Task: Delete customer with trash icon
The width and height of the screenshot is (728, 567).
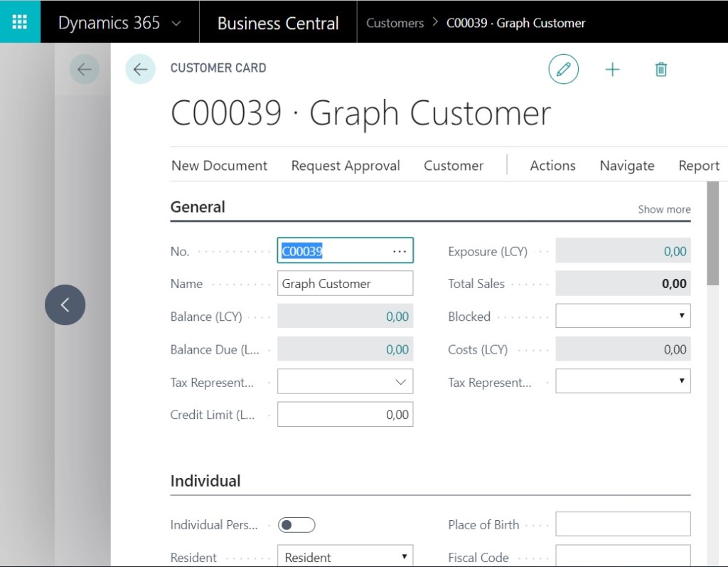Action: point(660,70)
